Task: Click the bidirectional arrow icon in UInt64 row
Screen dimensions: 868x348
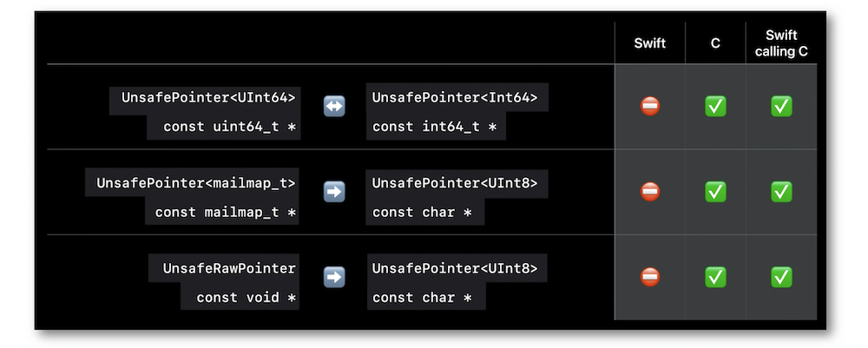Action: tap(334, 106)
